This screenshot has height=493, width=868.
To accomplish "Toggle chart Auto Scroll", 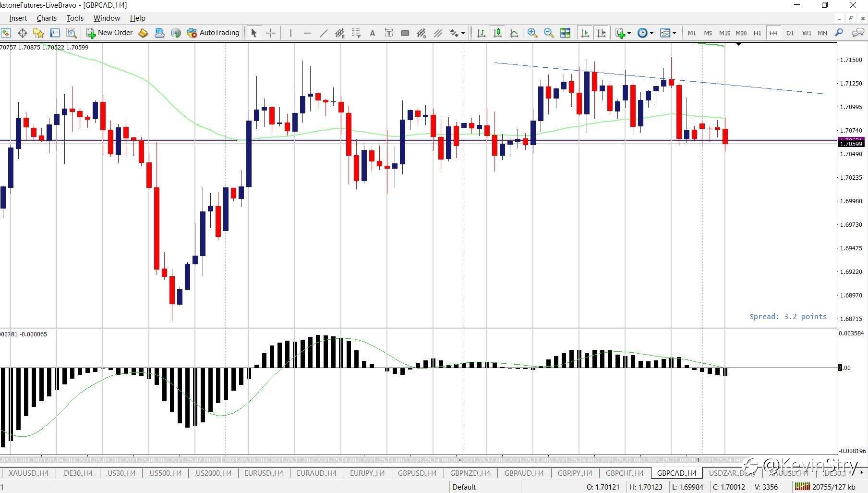I will tap(585, 33).
